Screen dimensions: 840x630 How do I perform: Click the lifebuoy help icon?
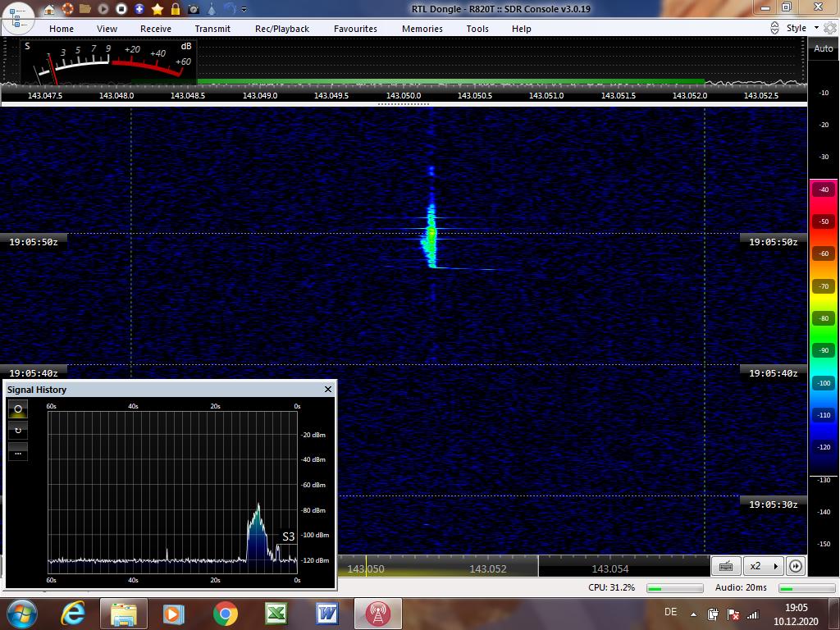[x=67, y=8]
